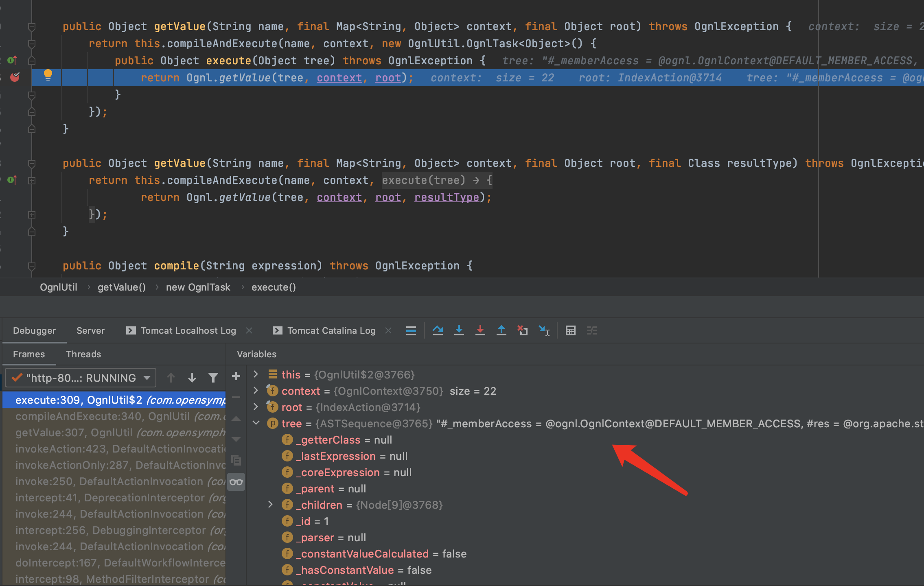Click the Step Out upward-arrow icon
The width and height of the screenshot is (924, 586).
501,330
